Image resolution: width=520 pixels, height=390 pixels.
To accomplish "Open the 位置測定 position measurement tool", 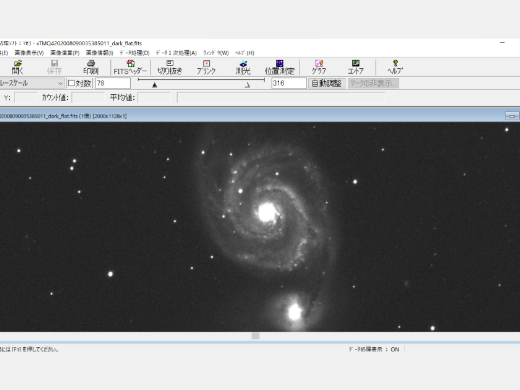I will click(279, 67).
